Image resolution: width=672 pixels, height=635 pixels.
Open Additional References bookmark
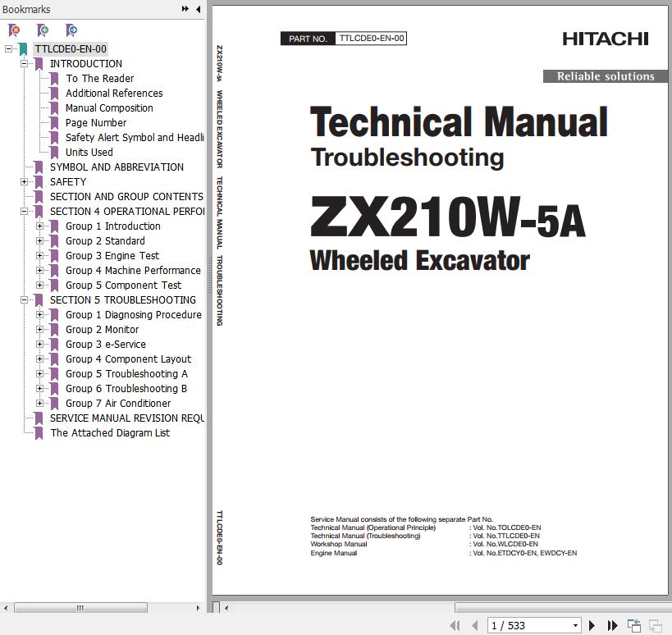[114, 93]
